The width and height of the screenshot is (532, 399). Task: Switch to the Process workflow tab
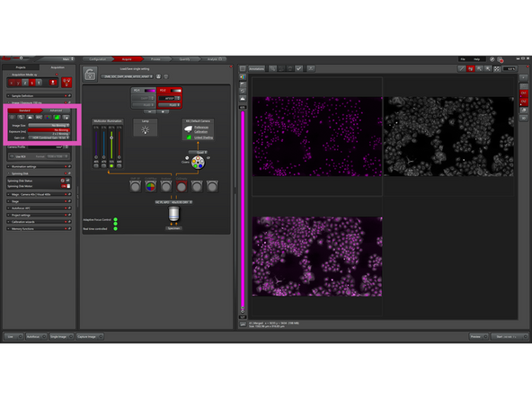click(155, 59)
